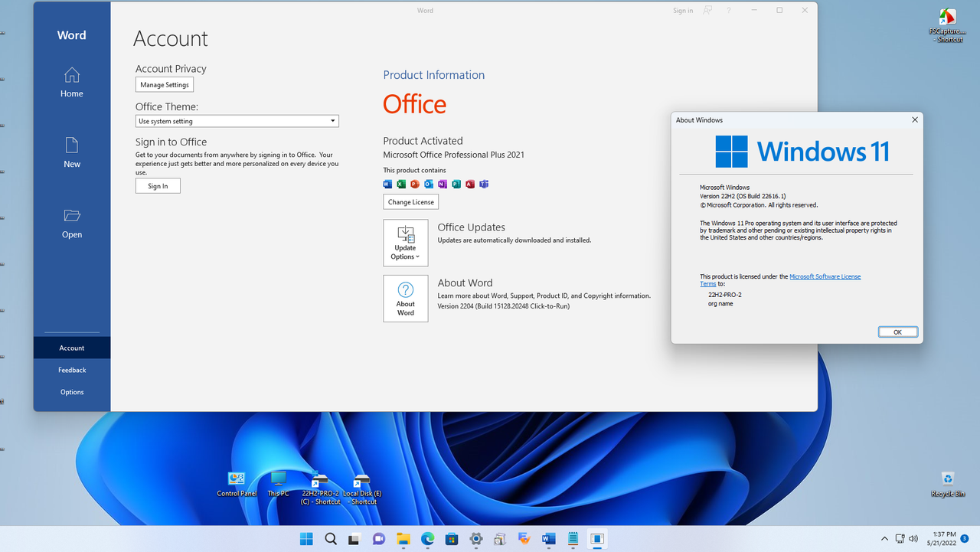Click the Outlook product icon

(x=429, y=184)
